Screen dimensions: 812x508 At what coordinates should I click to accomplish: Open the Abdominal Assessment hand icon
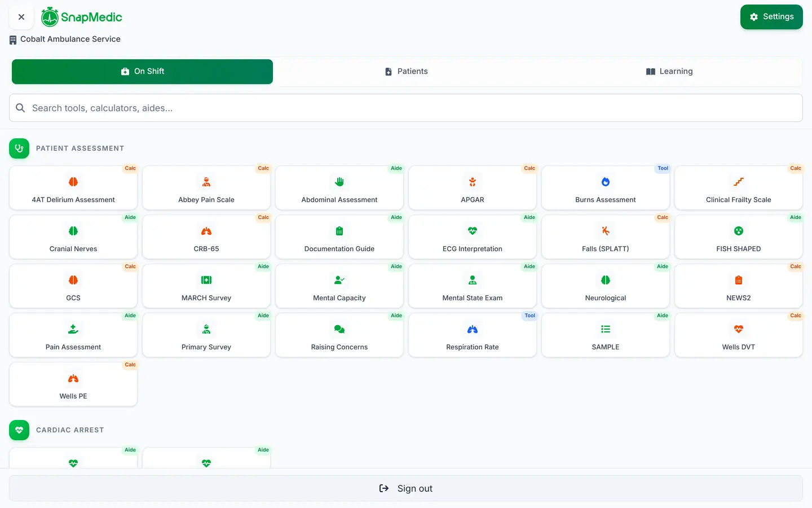click(x=339, y=182)
